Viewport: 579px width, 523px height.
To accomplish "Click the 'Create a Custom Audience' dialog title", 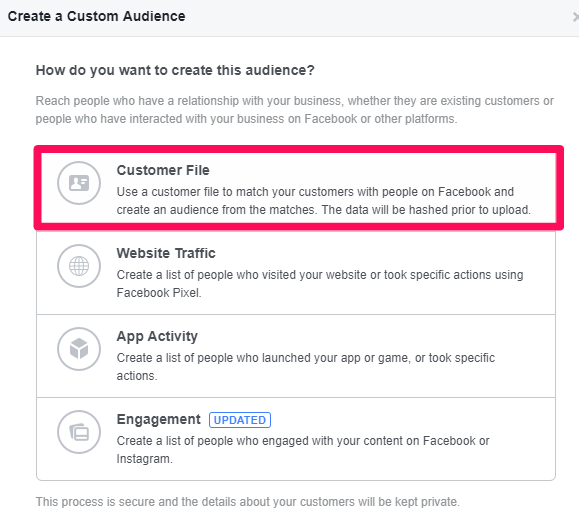I will (x=96, y=16).
